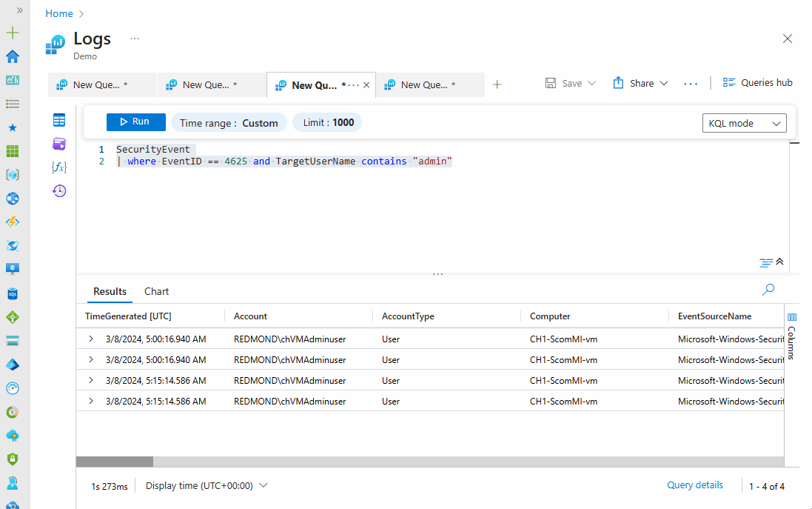Click the Favorites star icon in the sidebar
Image resolution: width=812 pixels, height=509 pixels.
tap(13, 127)
